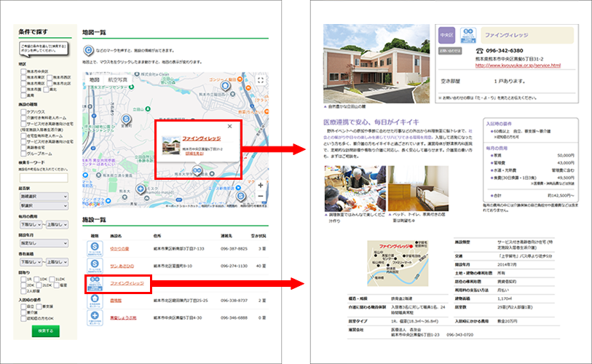This screenshot has width=592, height=364.
Task: Click the S facility type icon for ゆかりの里
Action: tap(95, 248)
